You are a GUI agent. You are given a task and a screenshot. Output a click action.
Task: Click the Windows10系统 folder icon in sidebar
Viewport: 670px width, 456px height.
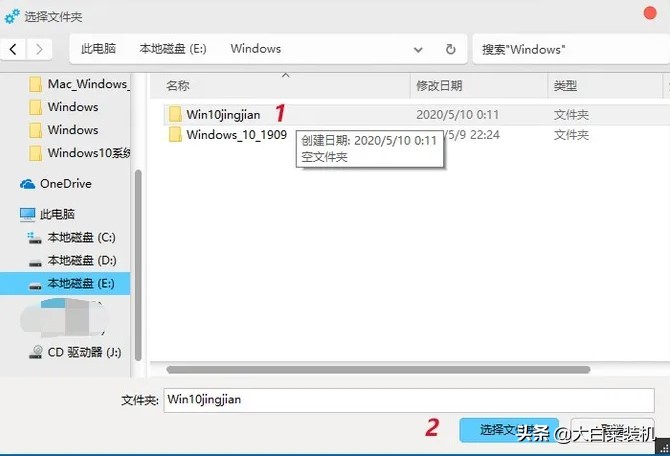click(x=35, y=153)
